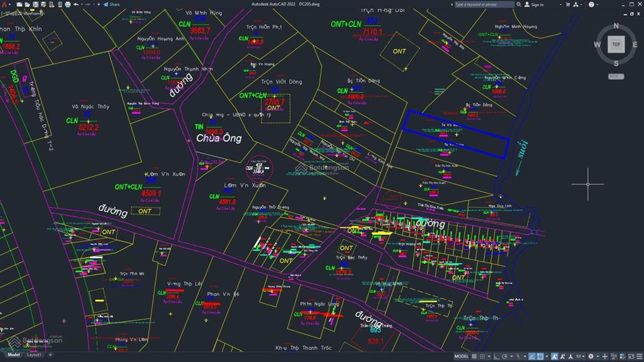This screenshot has width=644, height=362.
Task: Click the S compass direction on ViewCube
Action: (616, 63)
